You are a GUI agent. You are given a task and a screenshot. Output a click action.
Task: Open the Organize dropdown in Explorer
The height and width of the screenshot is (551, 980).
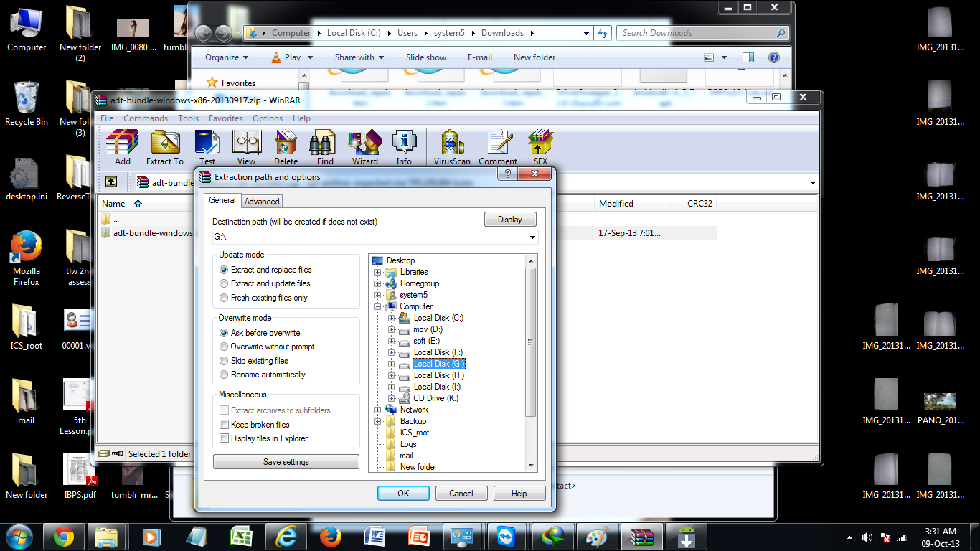pos(227,57)
